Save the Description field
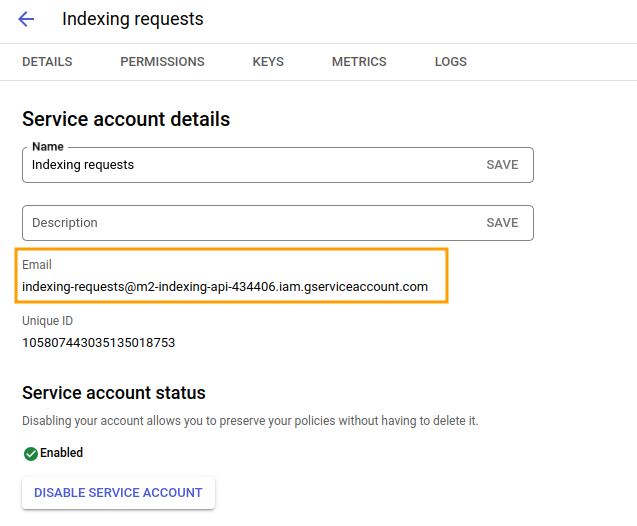637x526 pixels. pos(502,223)
